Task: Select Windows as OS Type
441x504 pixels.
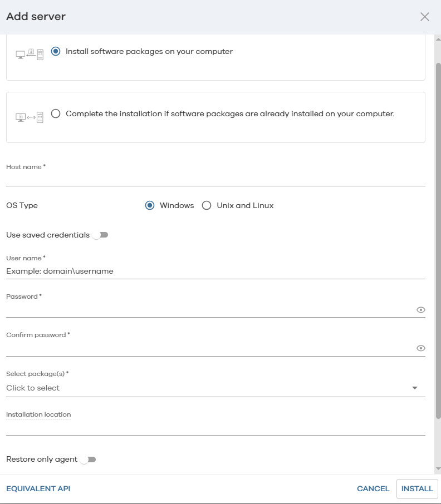Action: coord(149,205)
